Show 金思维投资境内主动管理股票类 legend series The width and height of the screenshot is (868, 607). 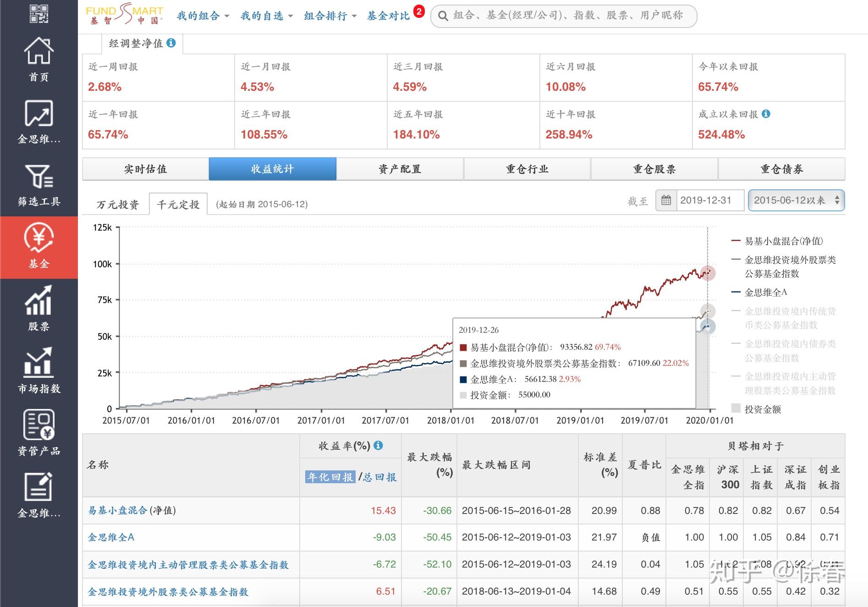pos(784,383)
